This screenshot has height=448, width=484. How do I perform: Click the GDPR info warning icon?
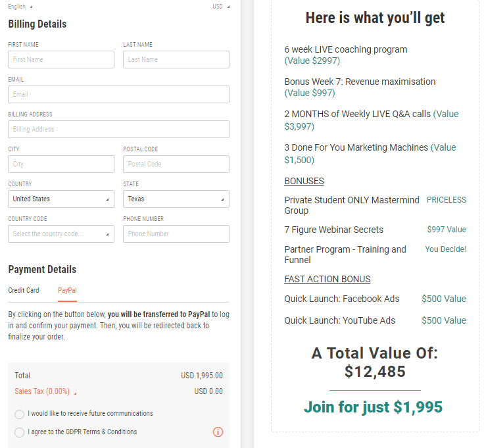218,432
